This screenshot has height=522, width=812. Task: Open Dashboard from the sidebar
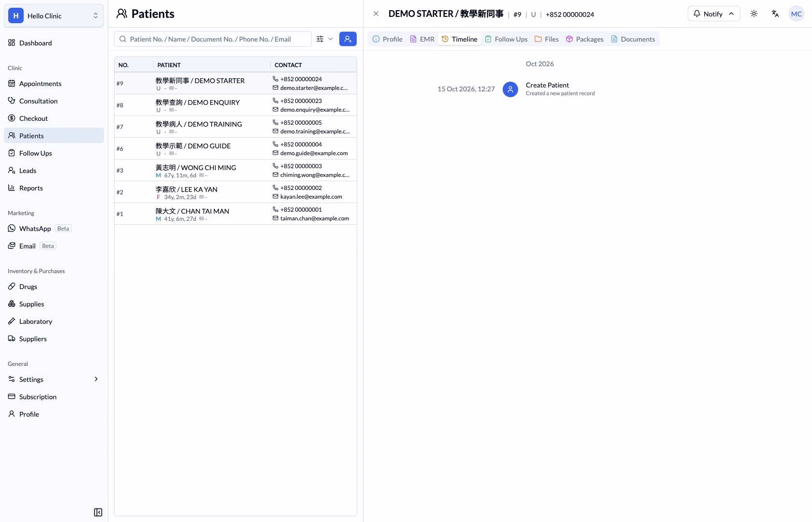(x=54, y=43)
